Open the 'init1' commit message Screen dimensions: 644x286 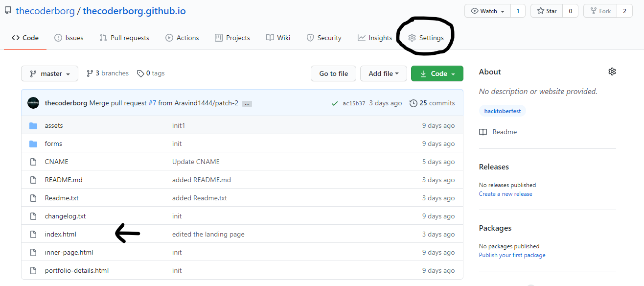pyautogui.click(x=179, y=125)
